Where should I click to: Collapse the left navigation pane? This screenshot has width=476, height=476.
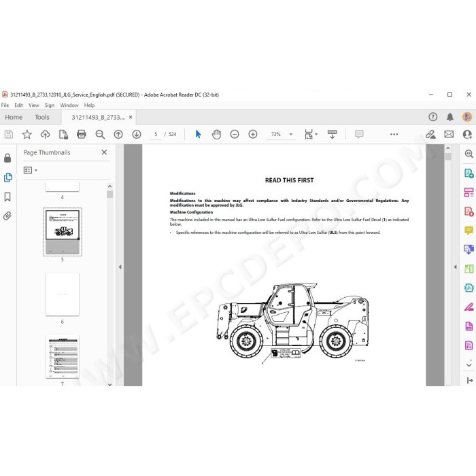[120, 267]
